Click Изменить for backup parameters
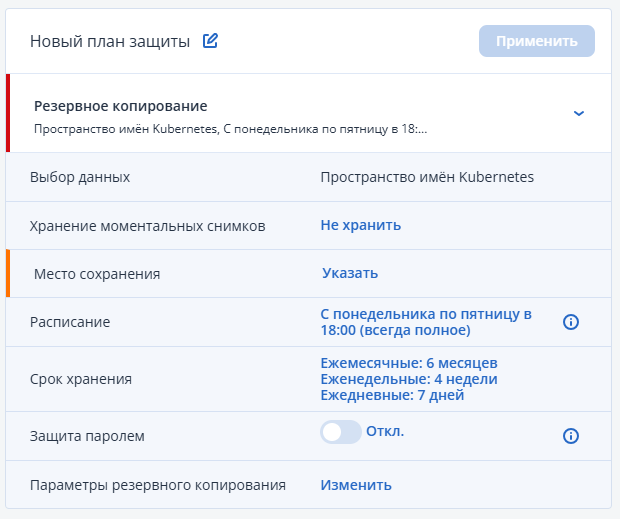 356,485
